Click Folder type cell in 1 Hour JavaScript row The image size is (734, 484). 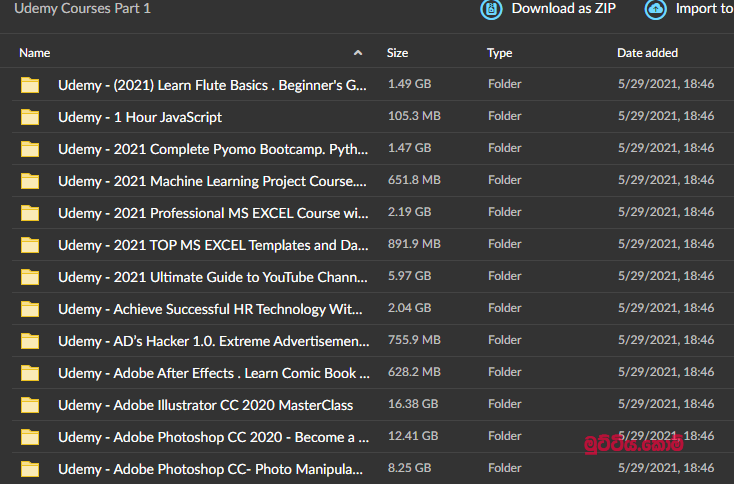coord(505,116)
